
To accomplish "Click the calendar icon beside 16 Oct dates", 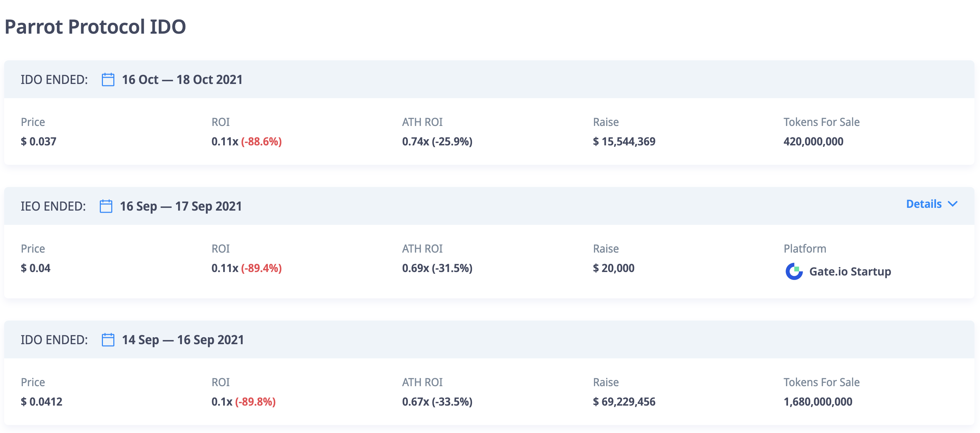I will tap(108, 79).
